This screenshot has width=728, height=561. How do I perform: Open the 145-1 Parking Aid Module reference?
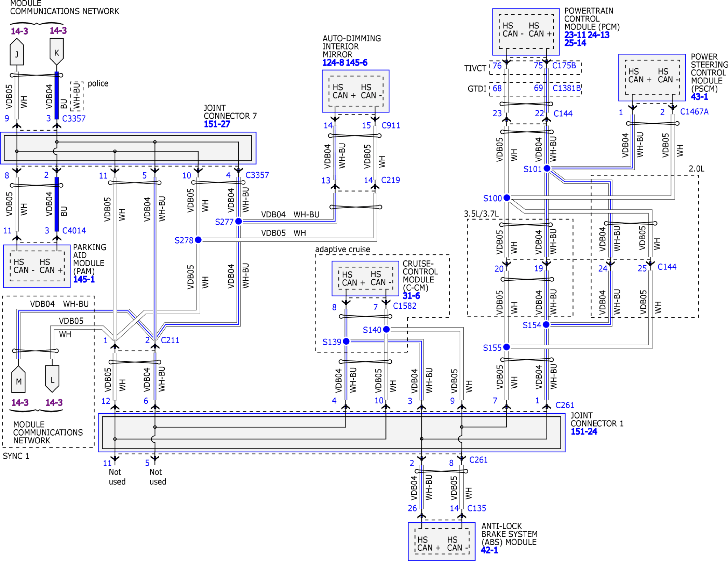(84, 279)
